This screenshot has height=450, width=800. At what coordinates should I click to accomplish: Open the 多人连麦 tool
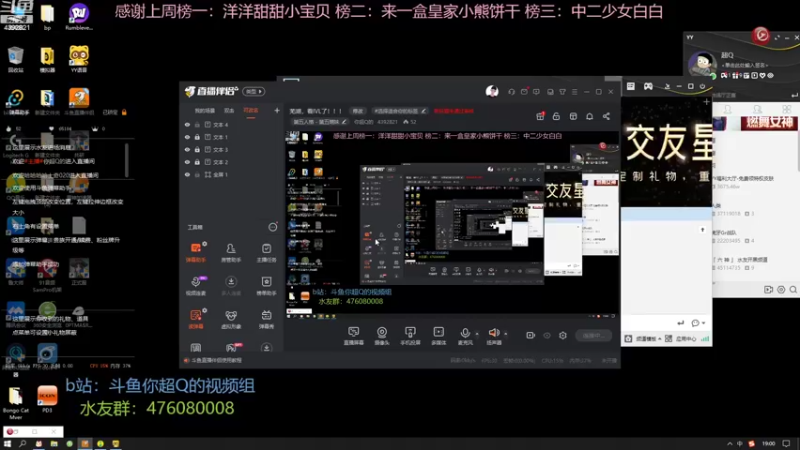pyautogui.click(x=231, y=285)
